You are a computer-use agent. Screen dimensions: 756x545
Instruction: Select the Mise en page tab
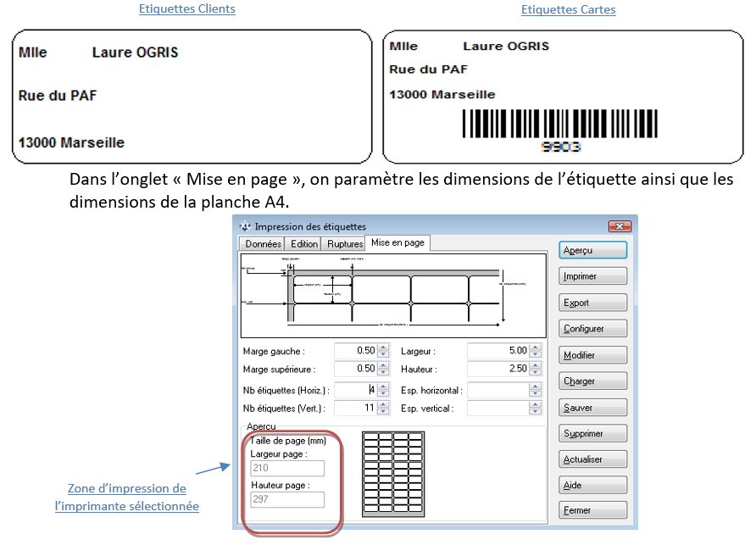tap(397, 243)
